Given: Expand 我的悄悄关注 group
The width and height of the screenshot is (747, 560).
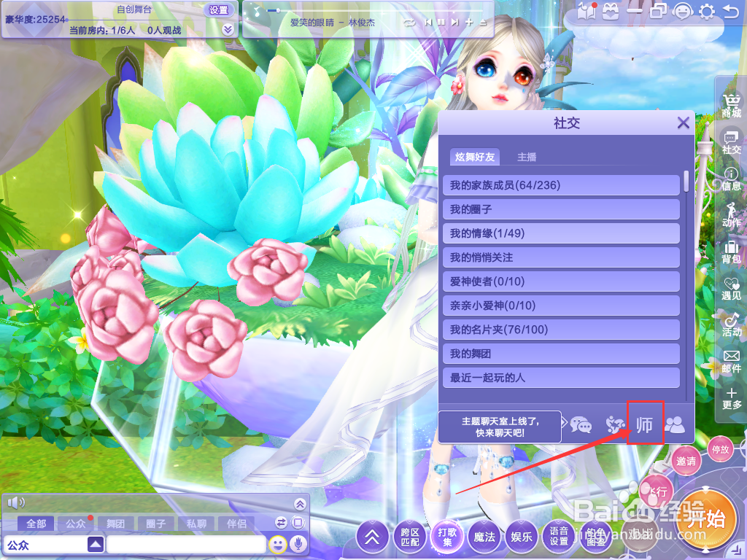Looking at the screenshot, I should point(561,257).
